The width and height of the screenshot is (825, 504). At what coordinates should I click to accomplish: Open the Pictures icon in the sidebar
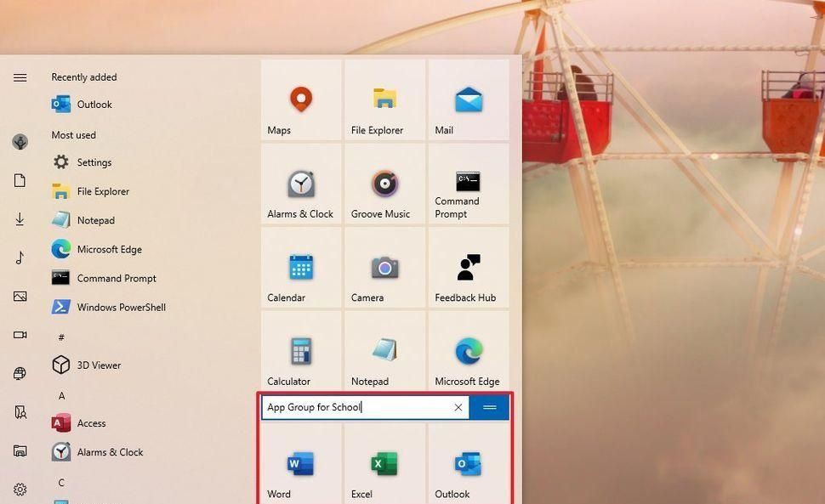[20, 296]
